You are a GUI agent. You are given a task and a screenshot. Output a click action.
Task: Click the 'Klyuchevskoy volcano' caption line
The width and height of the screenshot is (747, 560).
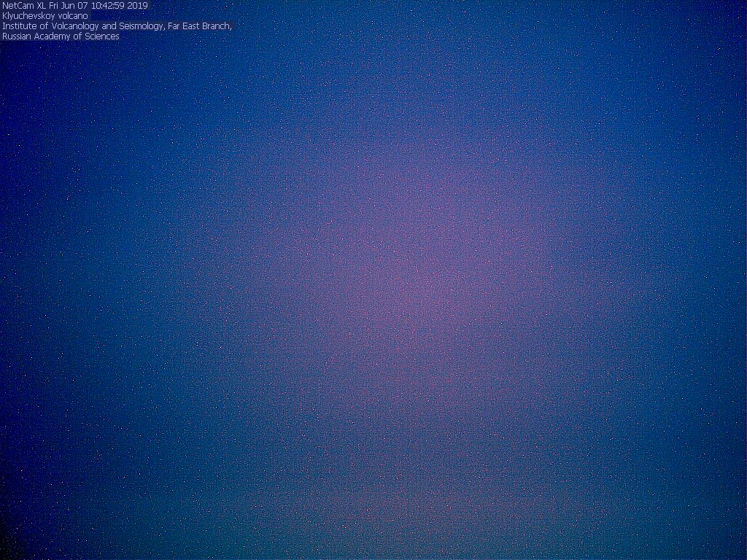(45, 16)
